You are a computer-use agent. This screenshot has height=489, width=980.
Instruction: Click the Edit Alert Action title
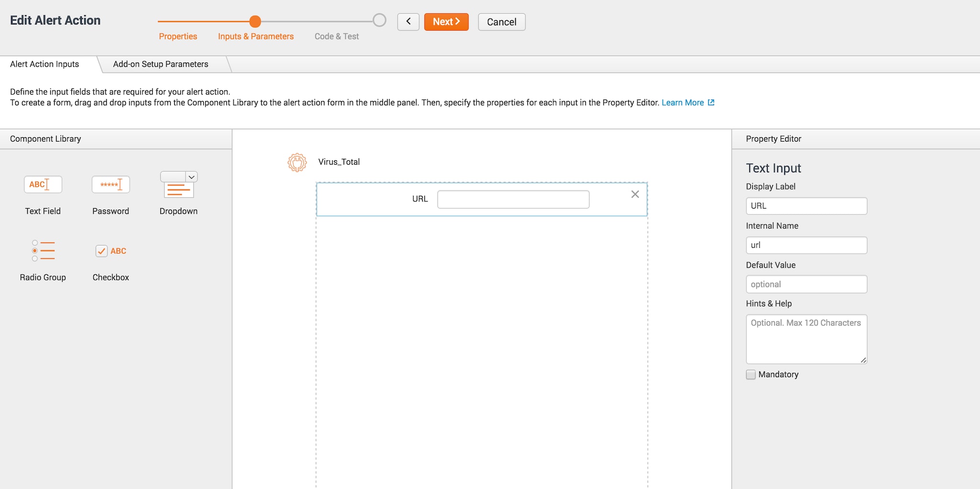[55, 20]
